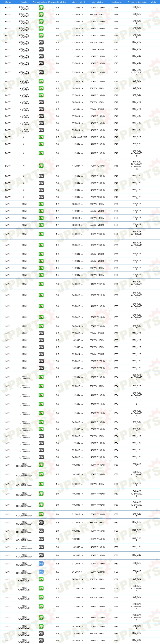Select '85kW / 116KM' power in Kabriolet row
The height and width of the screenshot is (644, 160).
pos(97,634)
